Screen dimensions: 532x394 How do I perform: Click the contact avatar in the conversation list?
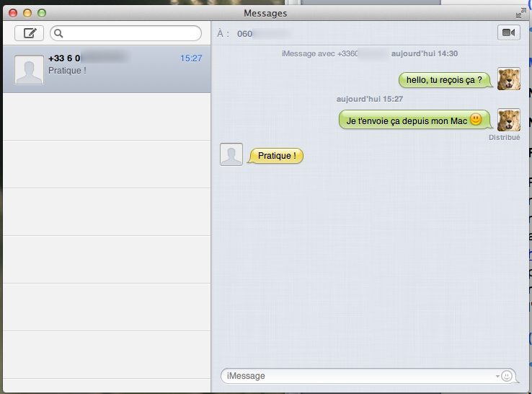click(29, 70)
